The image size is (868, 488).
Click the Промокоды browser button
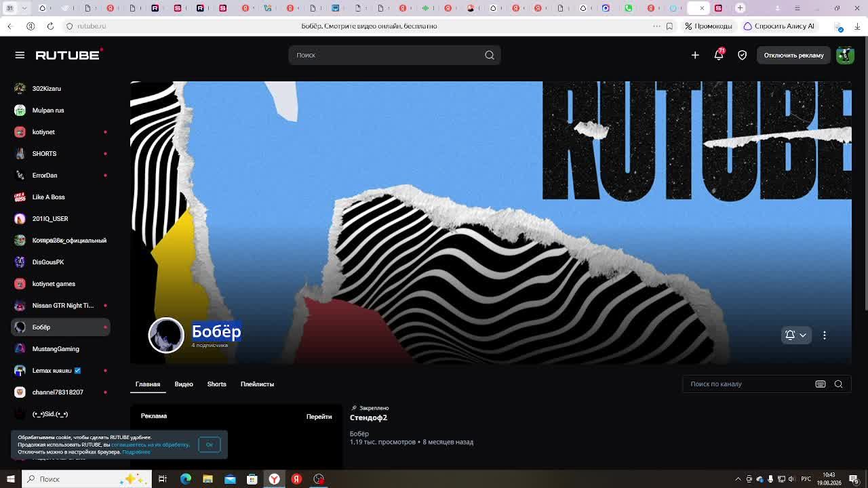(708, 26)
